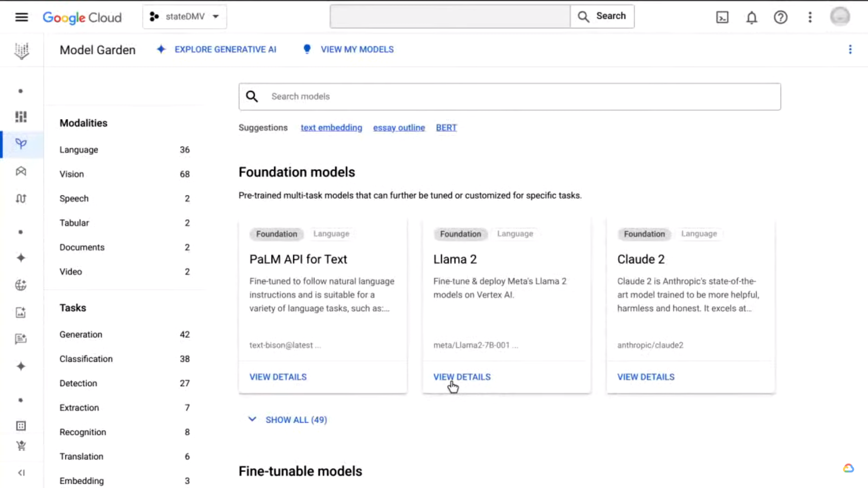Open the notifications bell
The width and height of the screenshot is (868, 488).
pos(751,18)
